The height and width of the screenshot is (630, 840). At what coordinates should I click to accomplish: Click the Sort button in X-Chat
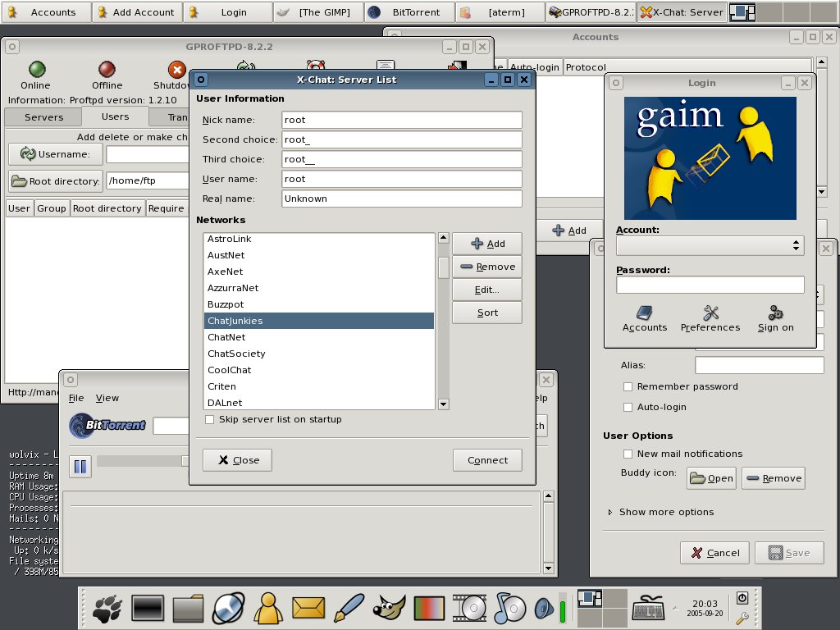(487, 313)
